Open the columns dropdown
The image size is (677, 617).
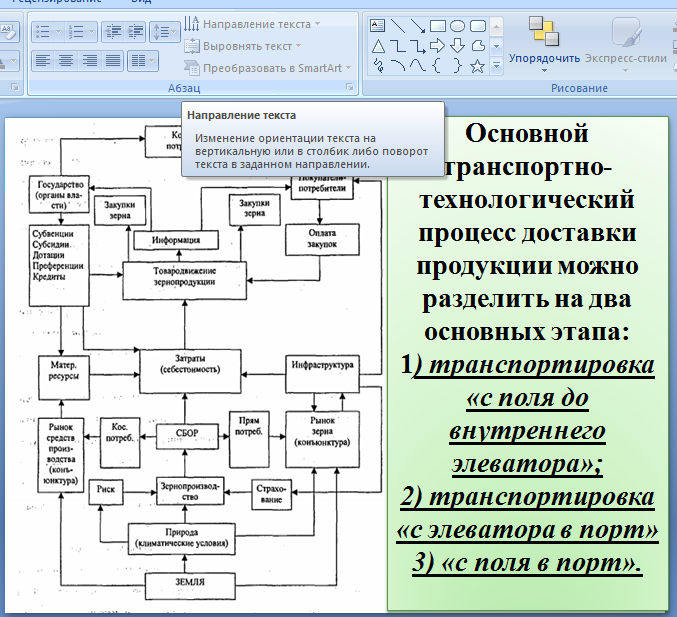(142, 60)
